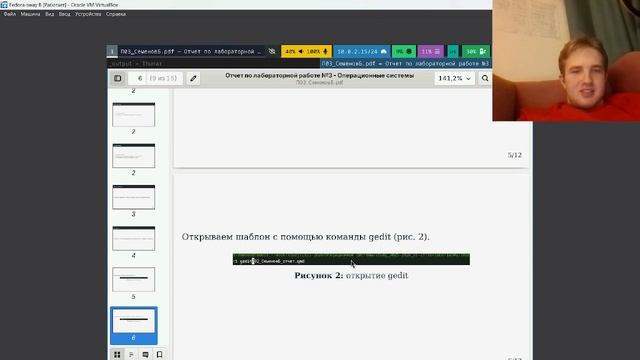Open the VirtualBox Справка menu

coord(116,14)
